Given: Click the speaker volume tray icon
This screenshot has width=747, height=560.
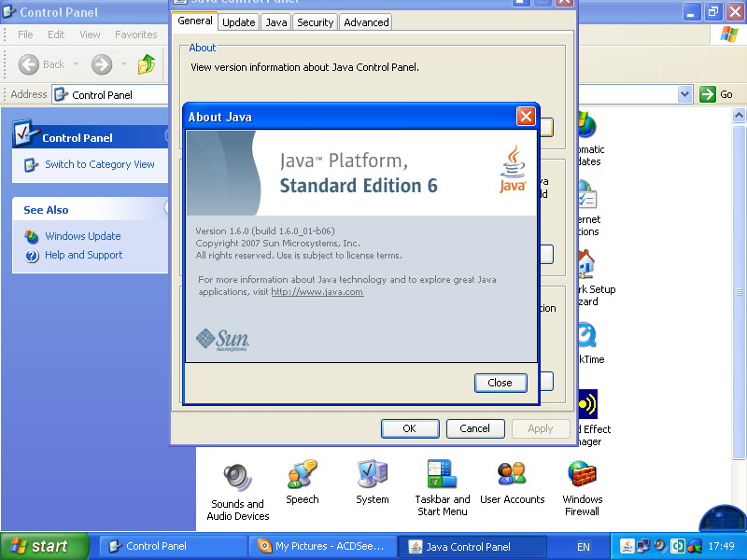Looking at the screenshot, I should pos(660,546).
